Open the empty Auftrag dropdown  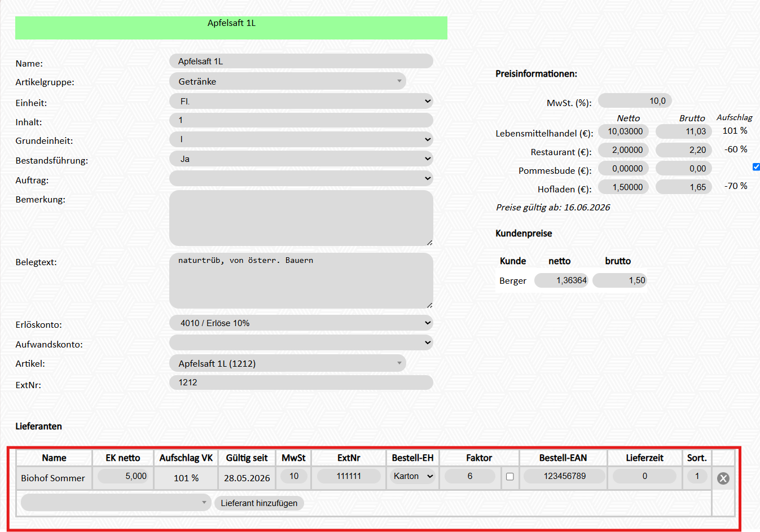pos(301,178)
